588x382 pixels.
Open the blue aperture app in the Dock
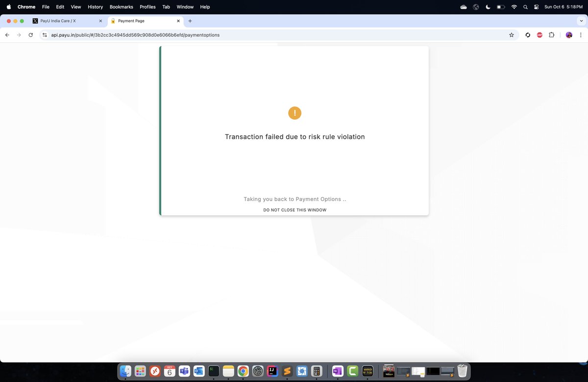point(302,371)
